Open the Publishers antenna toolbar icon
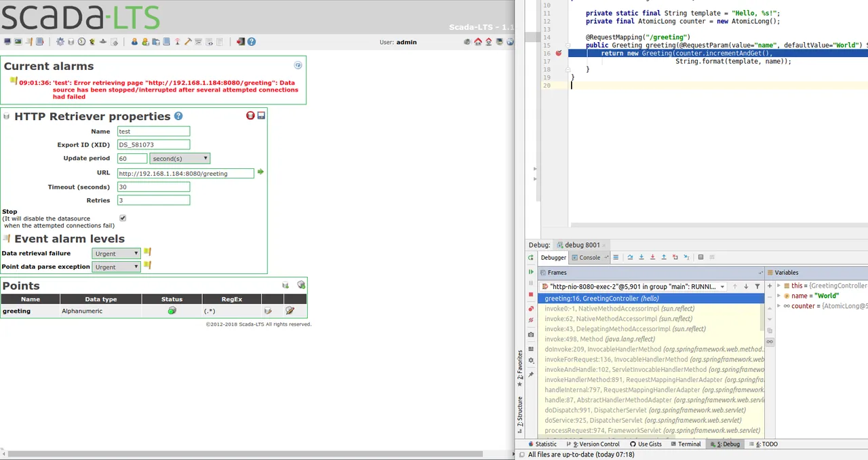This screenshot has width=868, height=460. tap(178, 42)
